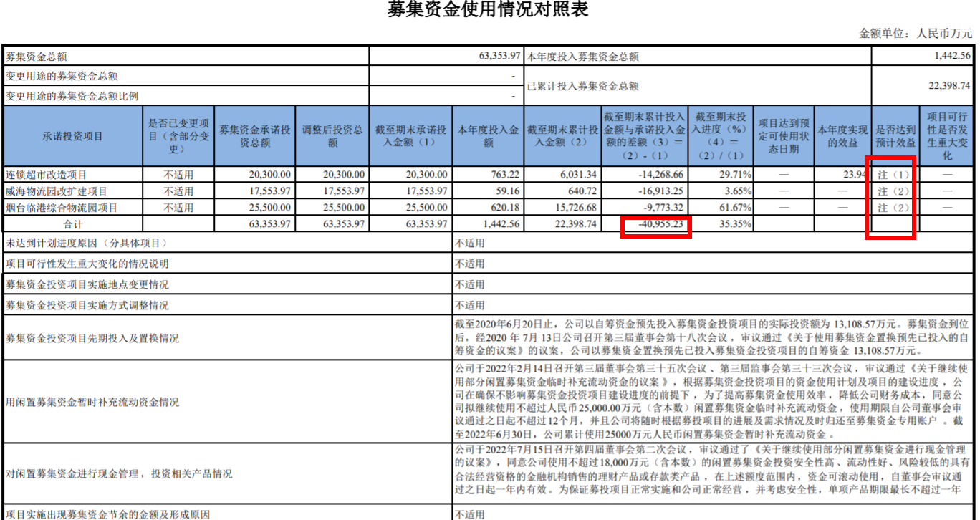This screenshot has height=520, width=980.
Task: Select the 本年度投入募集资金总额 label
Action: 582,57
